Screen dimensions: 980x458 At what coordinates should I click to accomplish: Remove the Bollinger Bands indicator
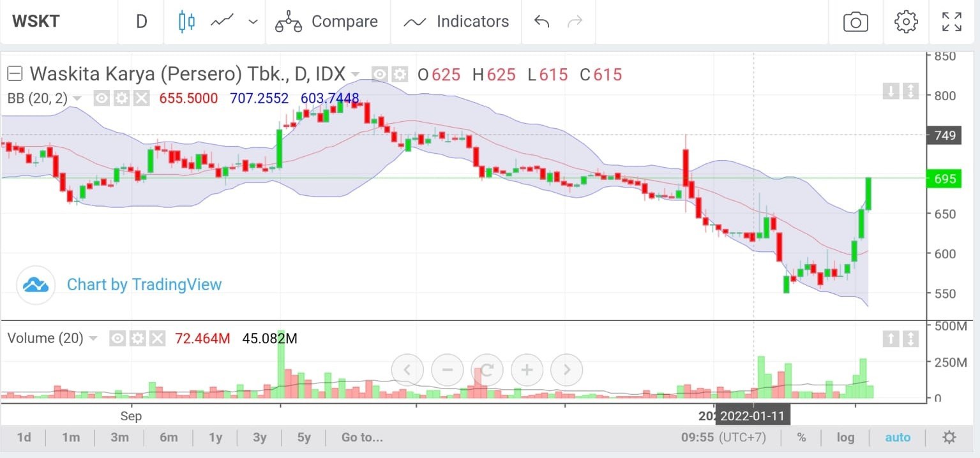point(142,98)
